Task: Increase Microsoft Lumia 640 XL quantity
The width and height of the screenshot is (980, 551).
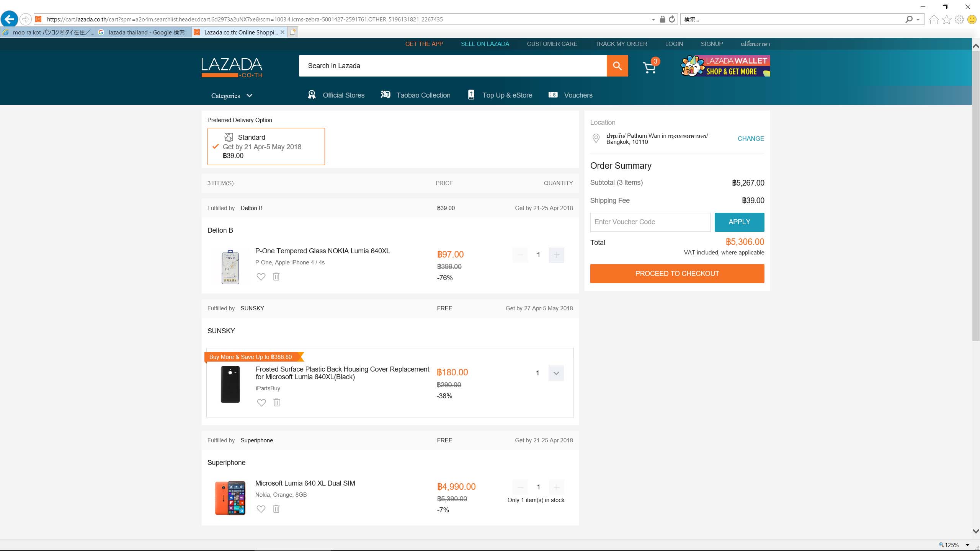Action: (x=557, y=487)
